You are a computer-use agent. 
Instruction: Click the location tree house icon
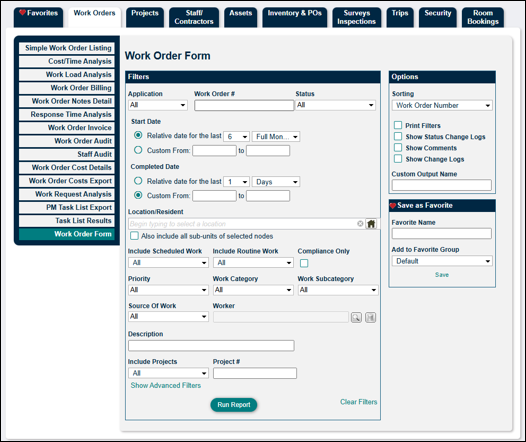click(x=371, y=224)
